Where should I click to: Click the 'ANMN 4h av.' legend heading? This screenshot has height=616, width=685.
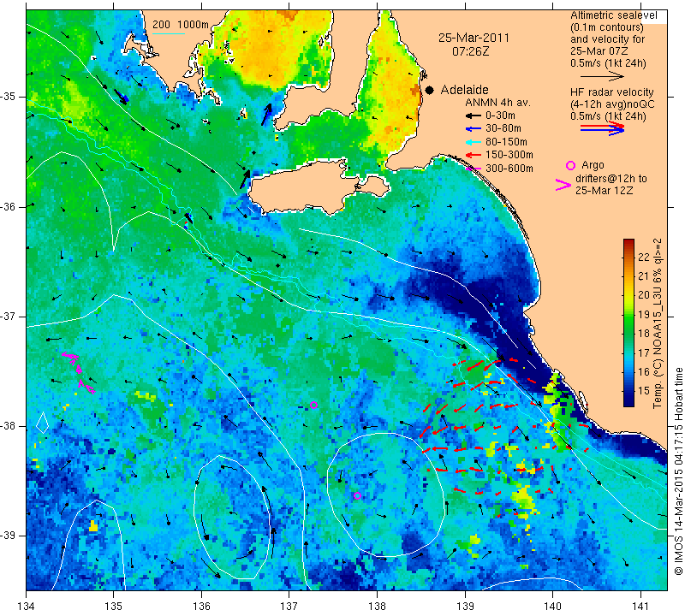[497, 103]
